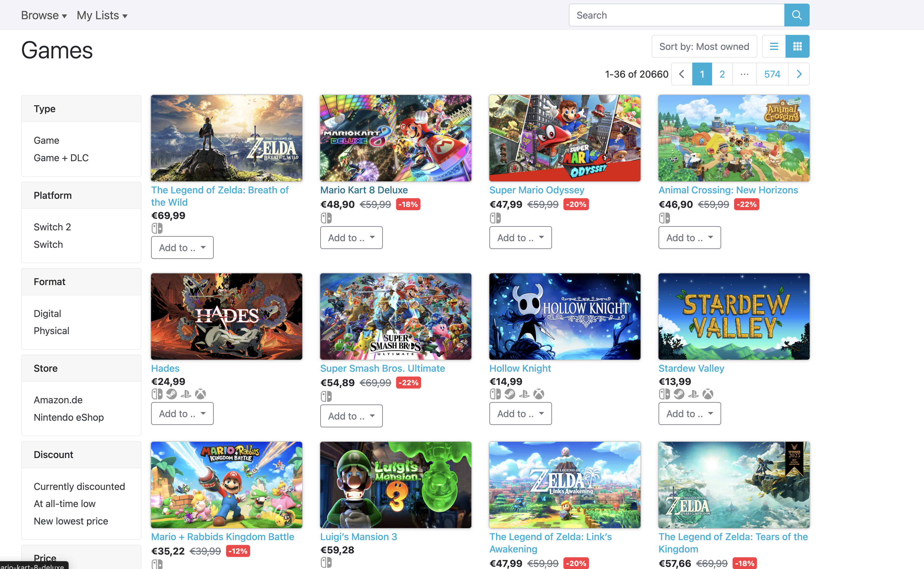Open the My Lists dropdown menu

click(102, 15)
